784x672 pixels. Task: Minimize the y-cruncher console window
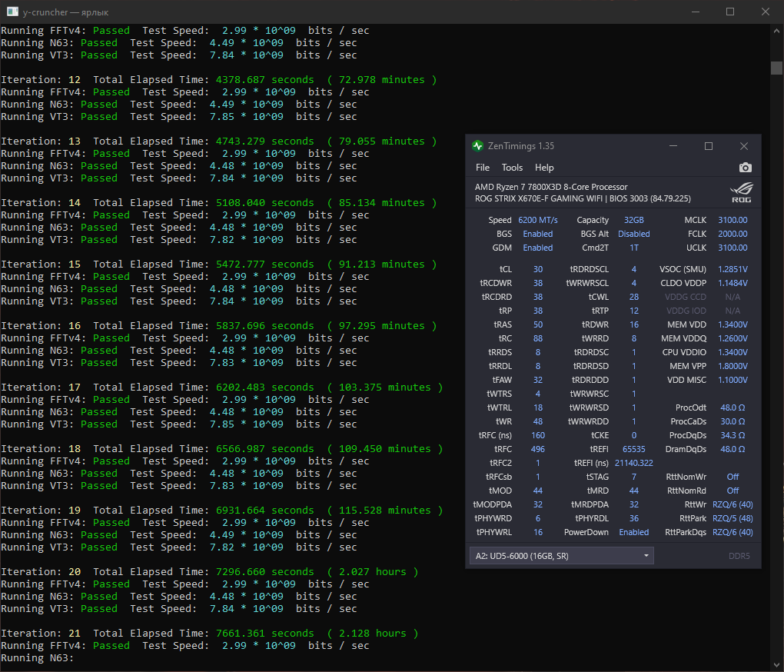pos(695,12)
